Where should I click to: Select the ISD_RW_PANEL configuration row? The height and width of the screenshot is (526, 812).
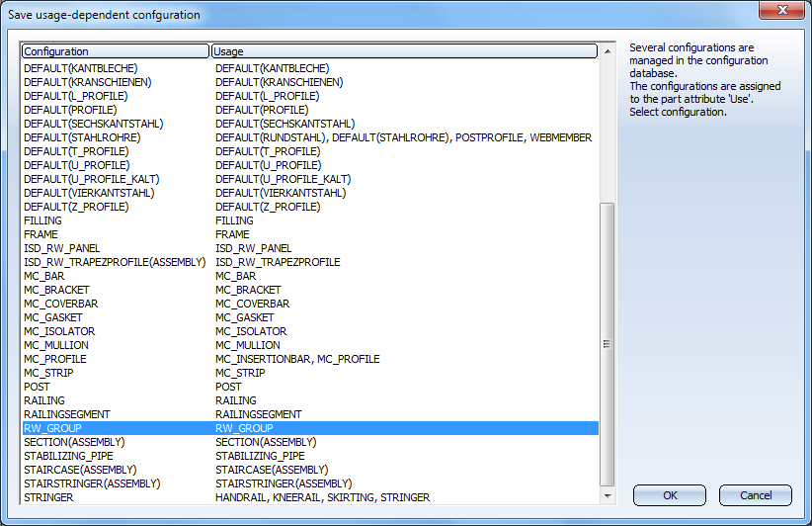tap(310, 248)
